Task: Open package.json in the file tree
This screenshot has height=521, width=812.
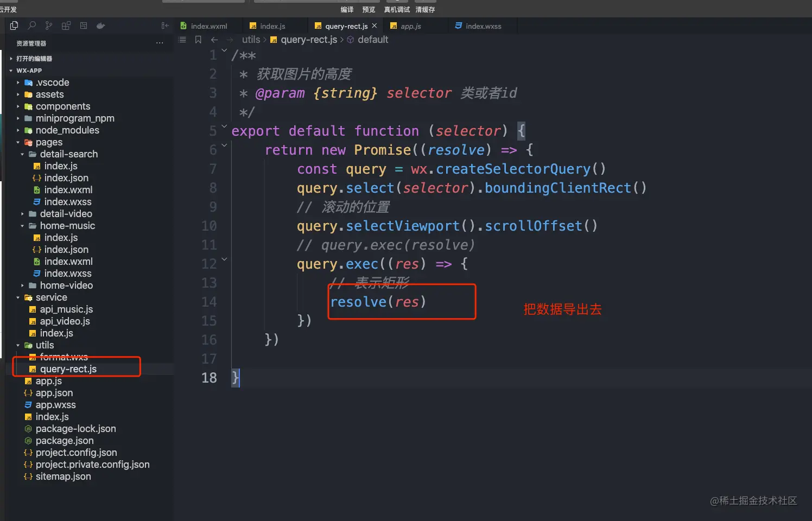Action: coord(65,441)
